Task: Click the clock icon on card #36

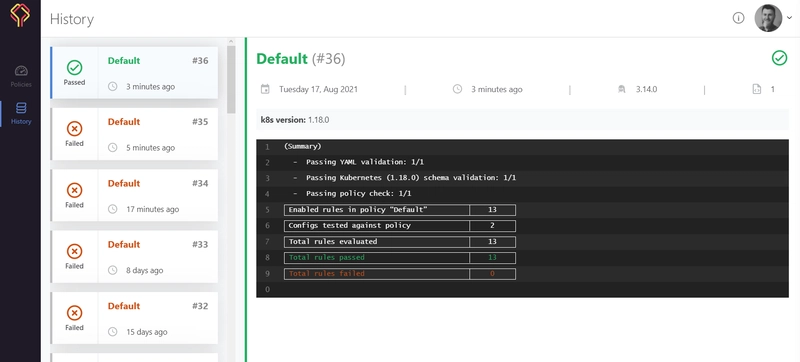Action: 113,87
